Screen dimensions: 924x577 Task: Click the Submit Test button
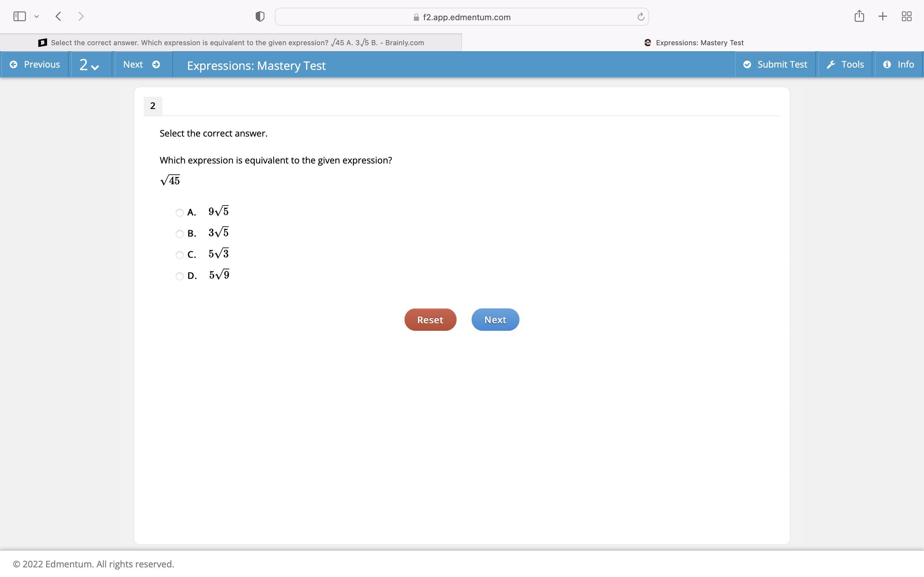point(775,64)
